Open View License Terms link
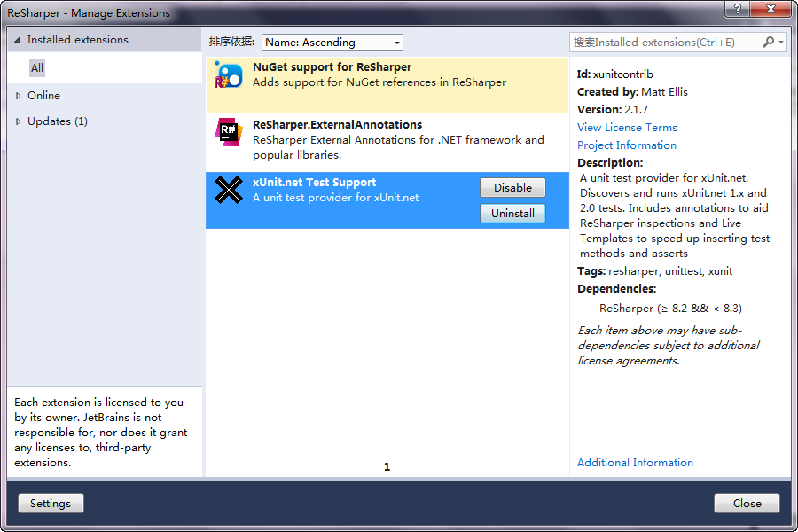The width and height of the screenshot is (798, 532). click(x=627, y=128)
